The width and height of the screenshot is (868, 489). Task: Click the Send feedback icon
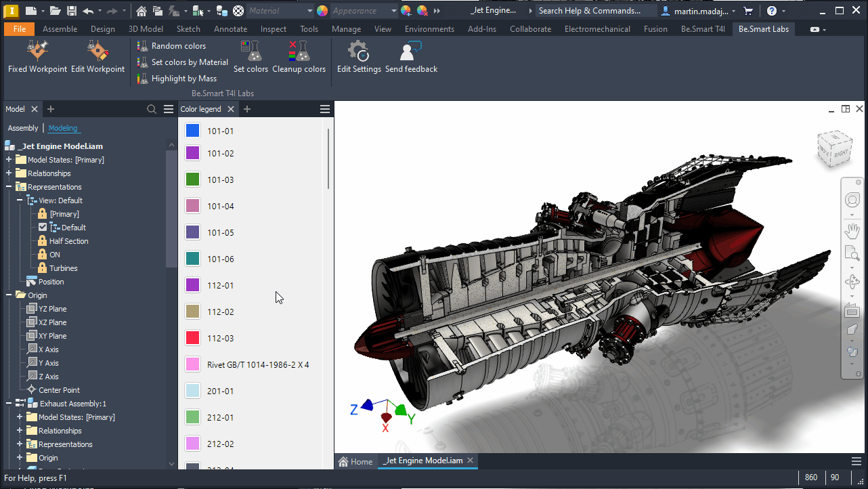(411, 51)
